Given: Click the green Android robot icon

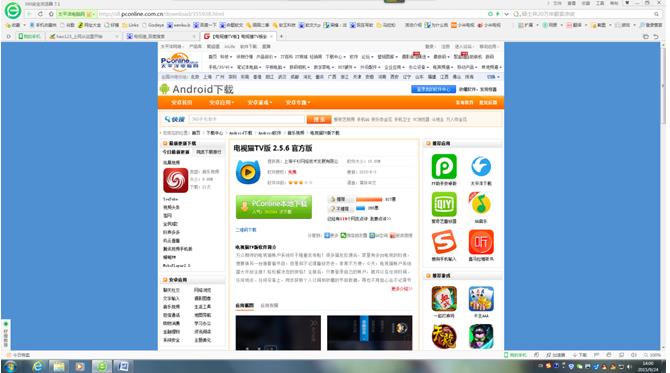Looking at the screenshot, I should point(164,89).
